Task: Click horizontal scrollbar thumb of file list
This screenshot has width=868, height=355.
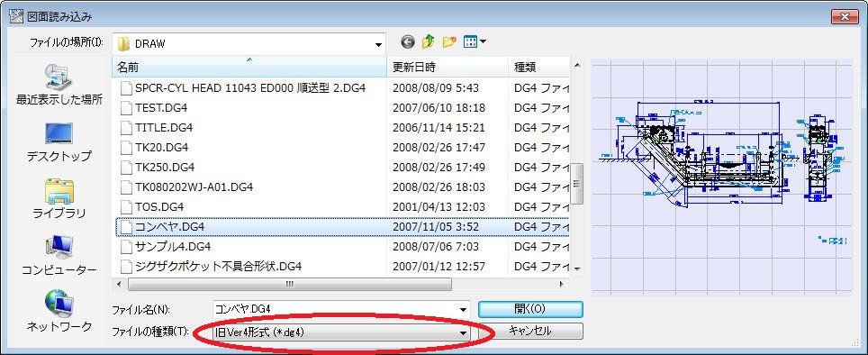Action: click(290, 284)
